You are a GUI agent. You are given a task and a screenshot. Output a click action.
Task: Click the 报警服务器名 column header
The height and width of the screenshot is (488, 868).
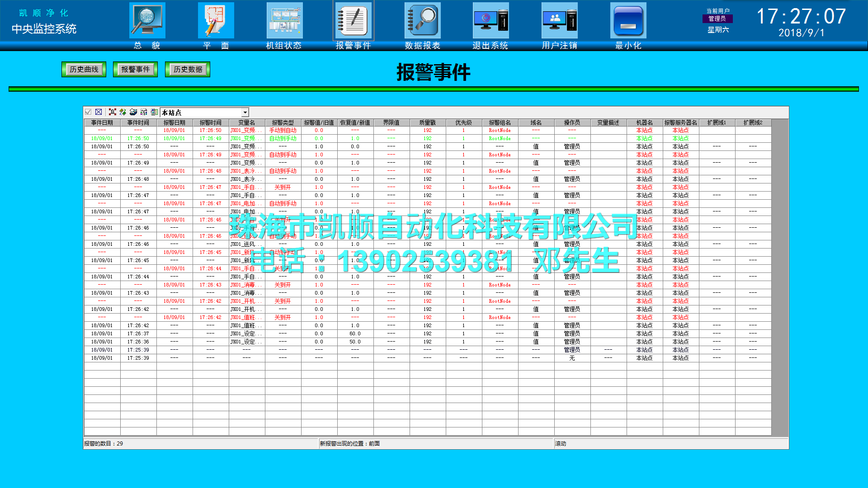pos(681,122)
